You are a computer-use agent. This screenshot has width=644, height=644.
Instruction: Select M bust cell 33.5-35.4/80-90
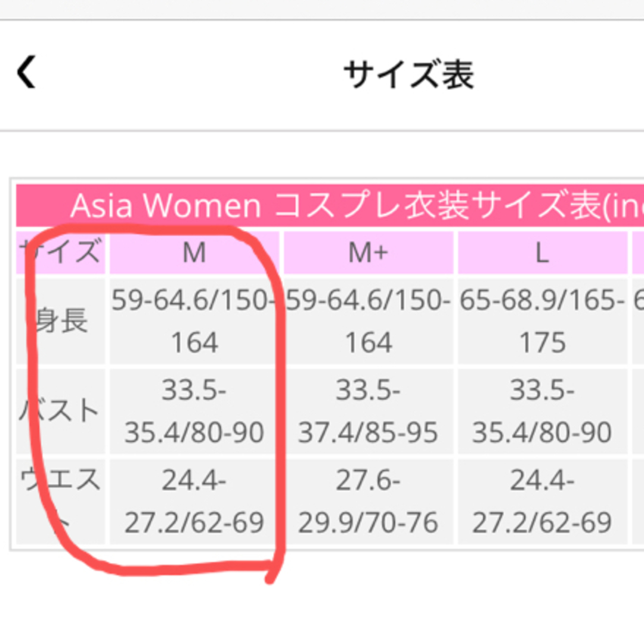coord(194,411)
